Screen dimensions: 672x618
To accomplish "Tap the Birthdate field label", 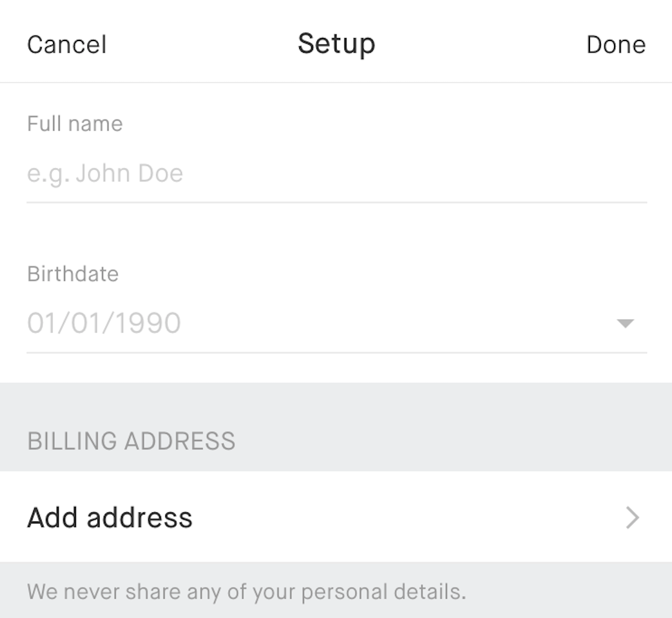I will pos(72,274).
